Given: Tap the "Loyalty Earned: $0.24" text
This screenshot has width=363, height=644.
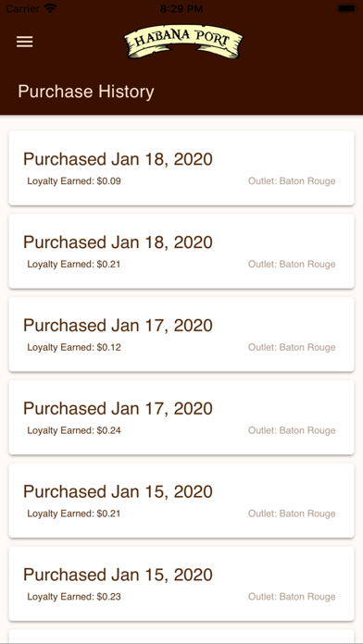Looking at the screenshot, I should [x=74, y=430].
